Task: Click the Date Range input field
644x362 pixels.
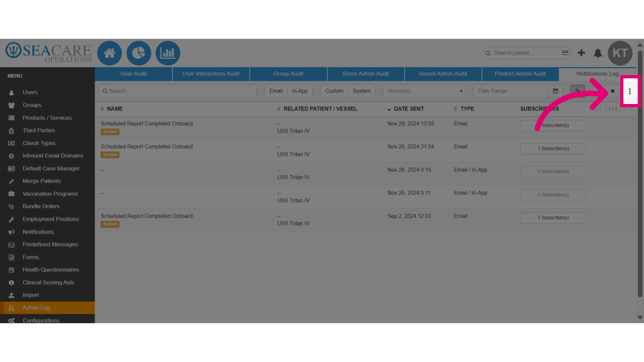Action: click(x=511, y=91)
